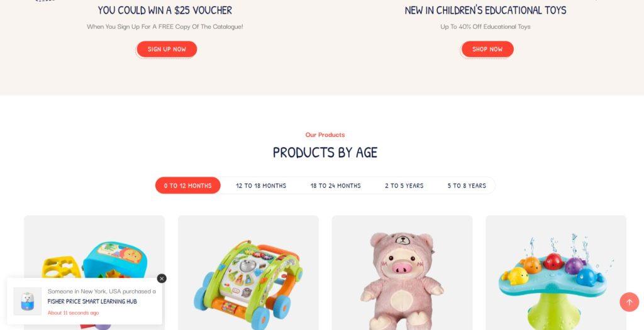Show the 5 to 8 Years products
The image size is (644, 330).
tap(467, 185)
